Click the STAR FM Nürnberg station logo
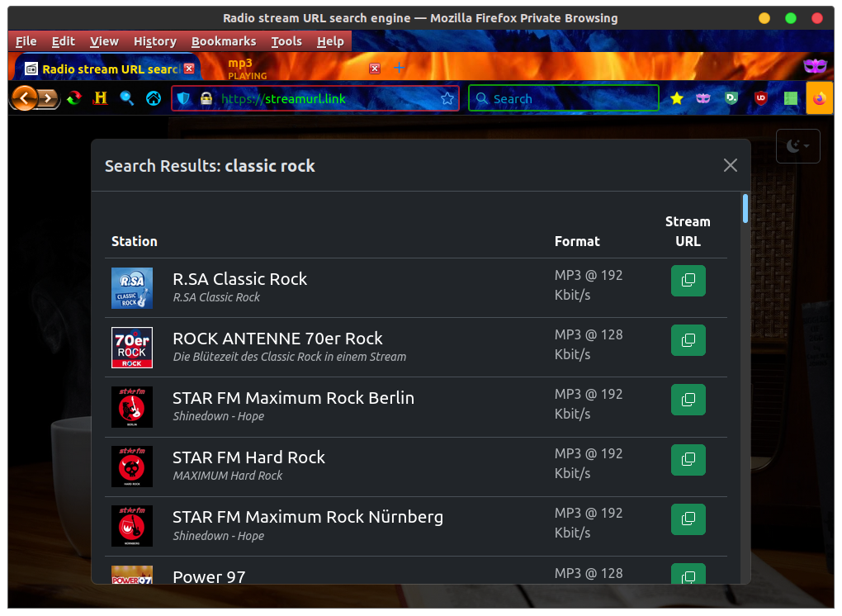 (x=131, y=526)
